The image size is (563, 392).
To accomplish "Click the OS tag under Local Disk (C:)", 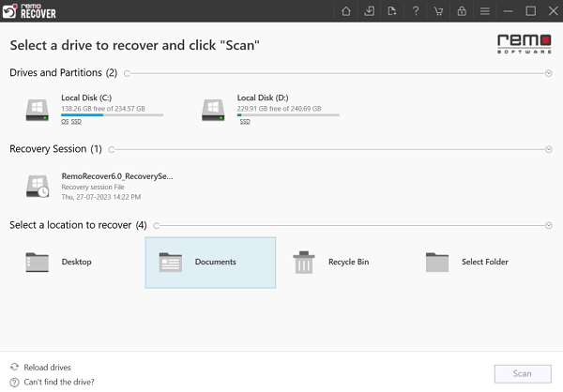I will pyautogui.click(x=65, y=122).
